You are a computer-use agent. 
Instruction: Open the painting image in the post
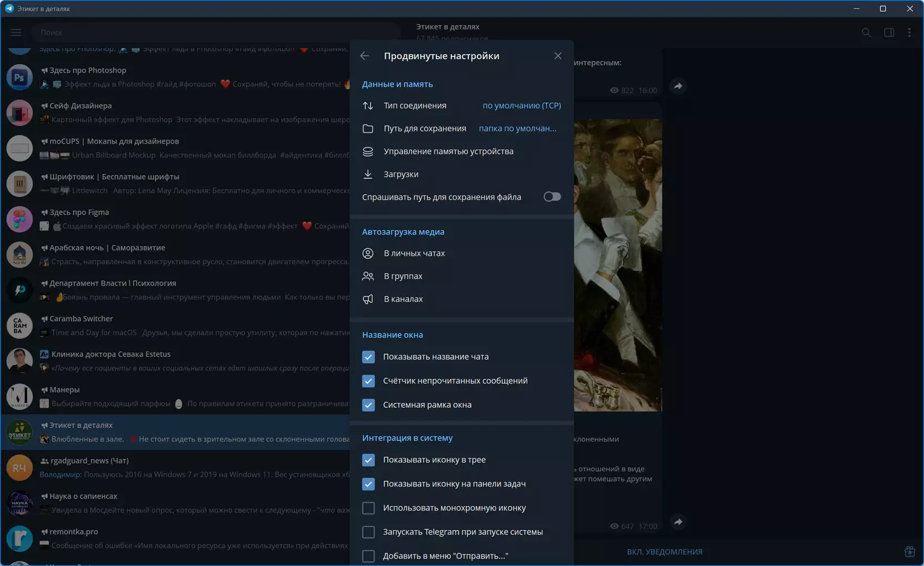(618, 265)
